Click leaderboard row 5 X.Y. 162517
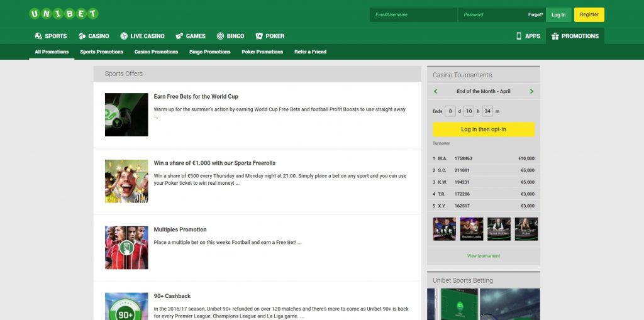644x320 pixels. click(484, 206)
